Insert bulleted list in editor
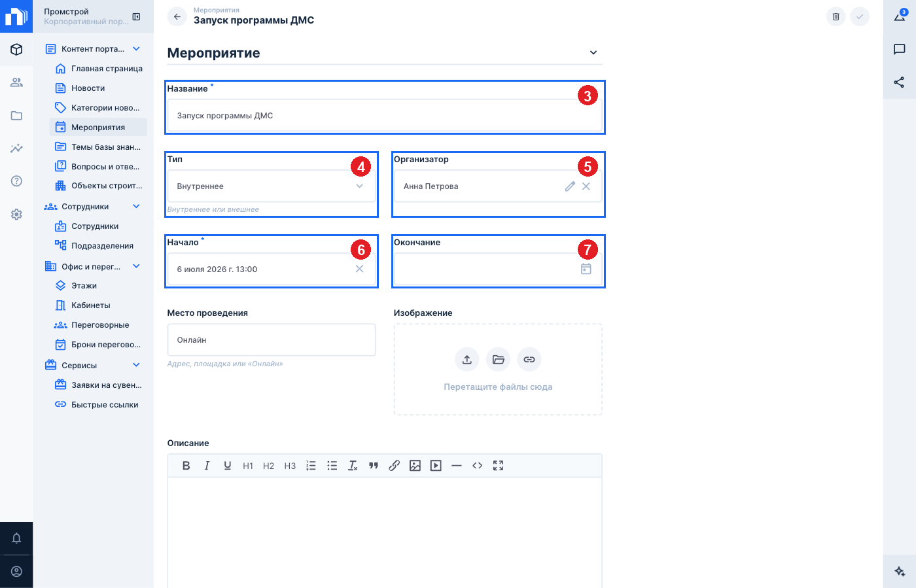Screen dimensions: 916x588 (x=332, y=466)
